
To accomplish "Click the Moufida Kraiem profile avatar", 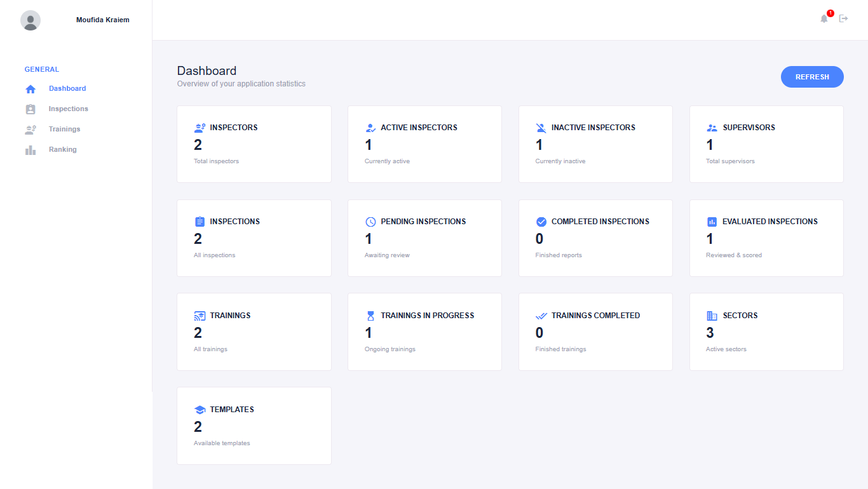I will pyautogui.click(x=31, y=20).
